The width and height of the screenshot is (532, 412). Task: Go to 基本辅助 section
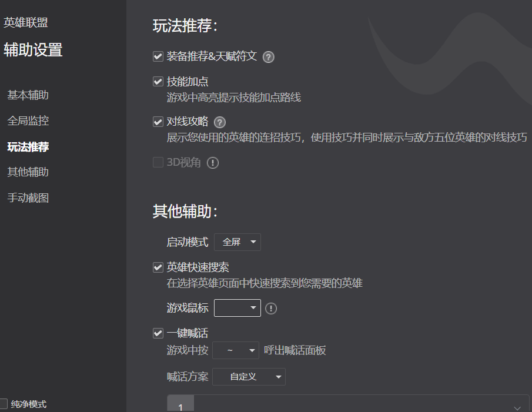(28, 95)
